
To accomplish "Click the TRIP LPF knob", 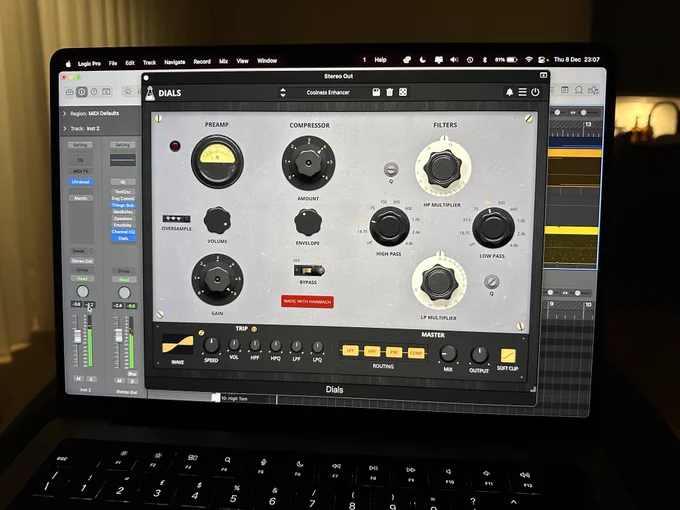I will 296,347.
